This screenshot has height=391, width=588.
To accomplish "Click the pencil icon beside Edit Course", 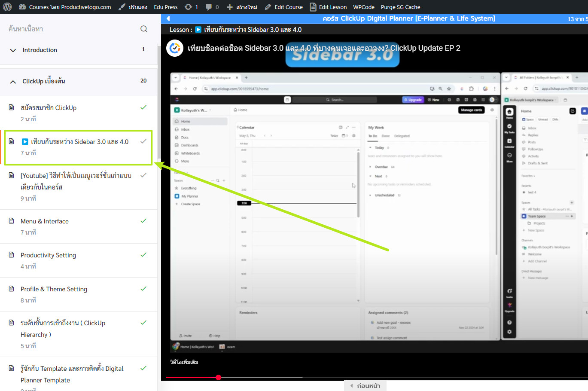I will pyautogui.click(x=268, y=7).
